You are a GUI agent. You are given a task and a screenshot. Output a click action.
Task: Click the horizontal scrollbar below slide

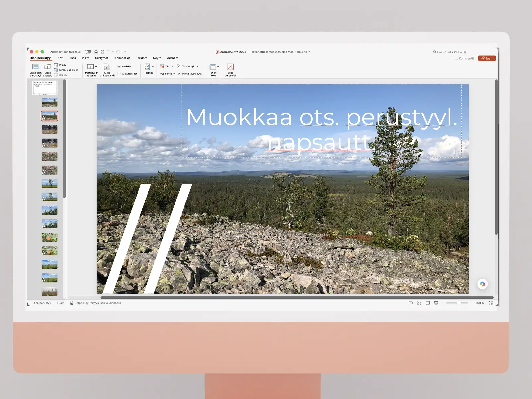(297, 298)
